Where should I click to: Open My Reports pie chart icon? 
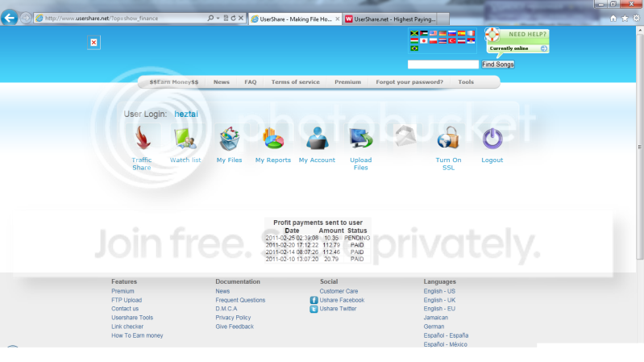273,139
